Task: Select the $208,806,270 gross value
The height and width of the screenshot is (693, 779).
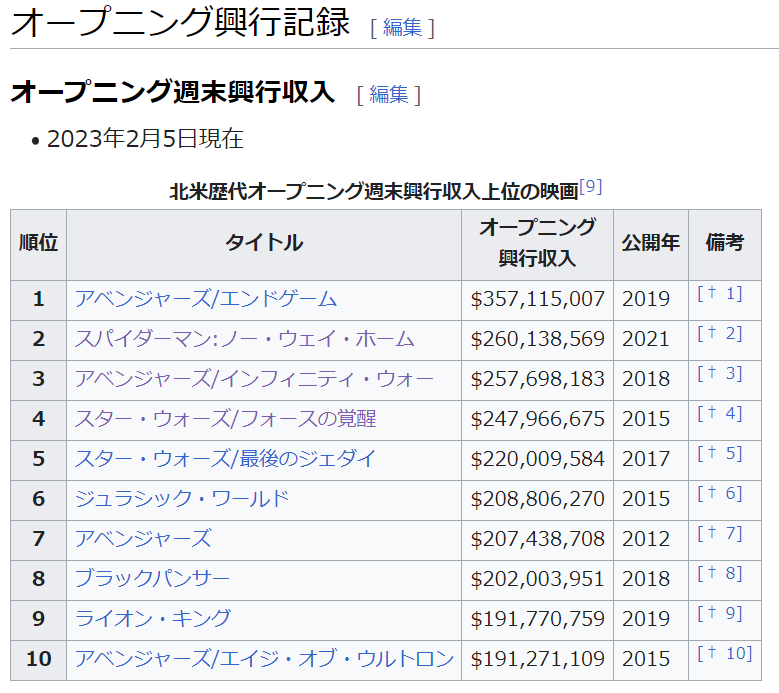Action: [538, 499]
